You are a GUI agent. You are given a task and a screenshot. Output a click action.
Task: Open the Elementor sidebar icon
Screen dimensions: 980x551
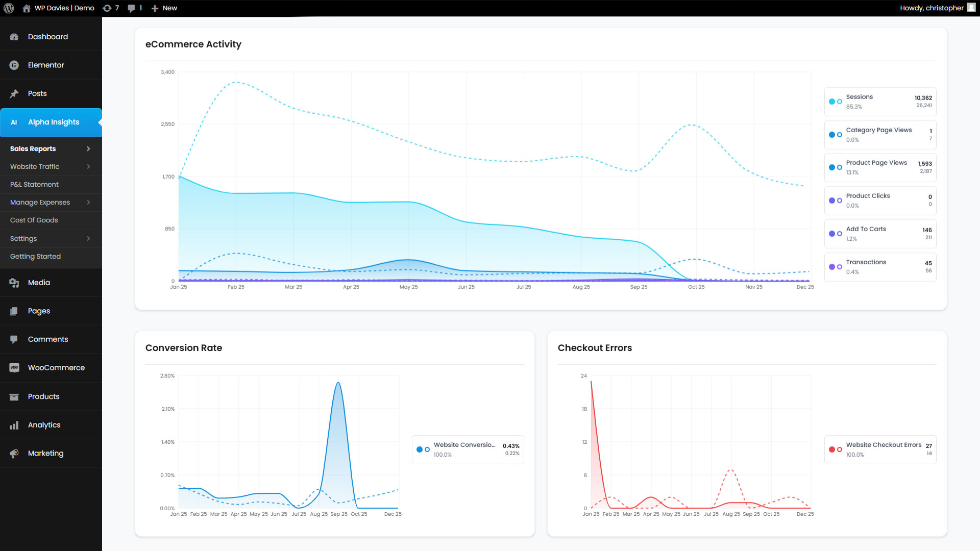(x=14, y=65)
